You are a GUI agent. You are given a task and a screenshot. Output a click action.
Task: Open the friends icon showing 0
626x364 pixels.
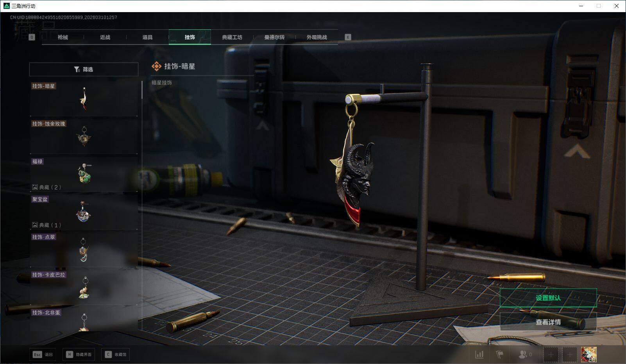click(525, 354)
